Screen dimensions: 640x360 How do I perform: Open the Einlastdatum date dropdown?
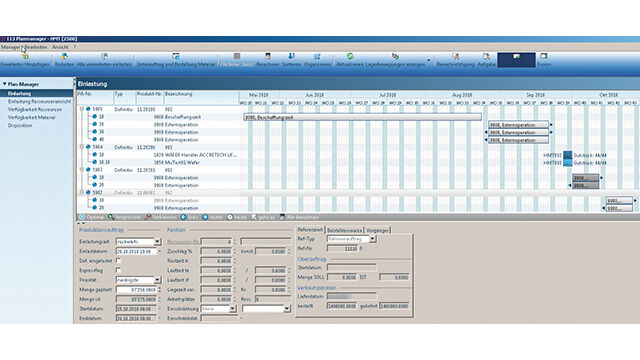(159, 251)
